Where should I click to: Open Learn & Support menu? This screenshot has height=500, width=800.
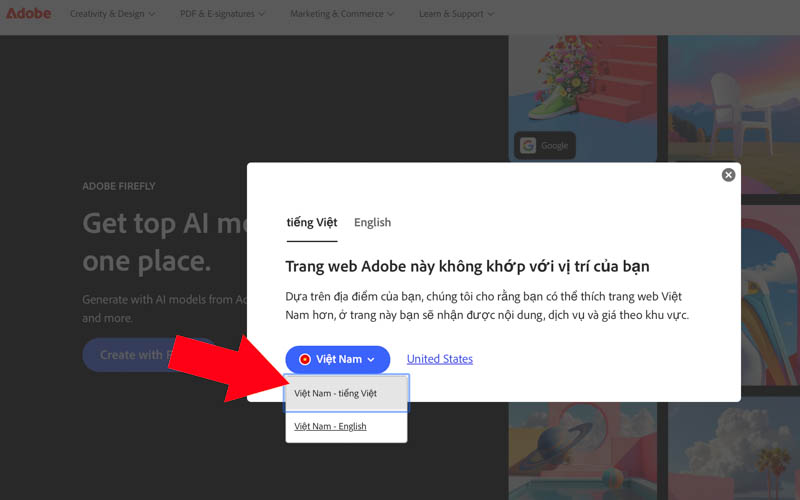click(456, 14)
